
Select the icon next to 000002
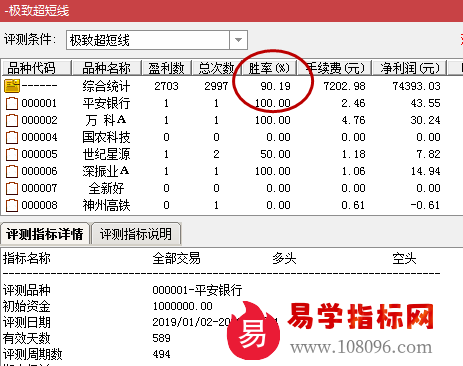click(12, 120)
